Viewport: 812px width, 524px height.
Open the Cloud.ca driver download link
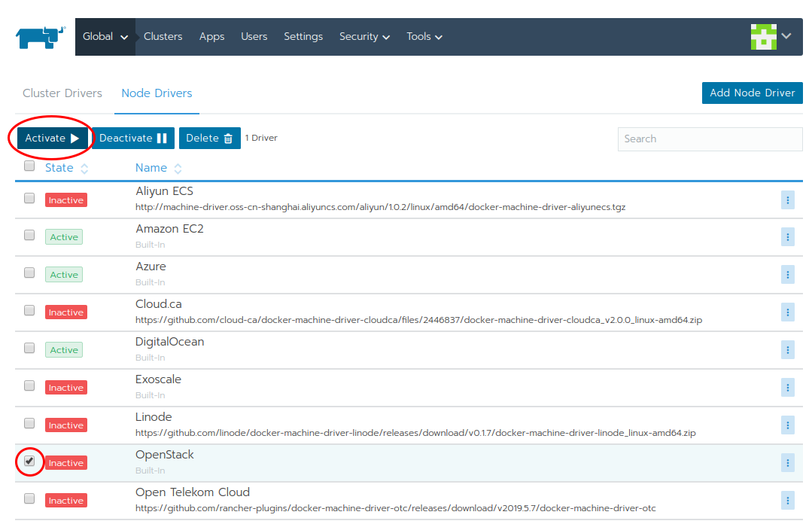click(418, 319)
